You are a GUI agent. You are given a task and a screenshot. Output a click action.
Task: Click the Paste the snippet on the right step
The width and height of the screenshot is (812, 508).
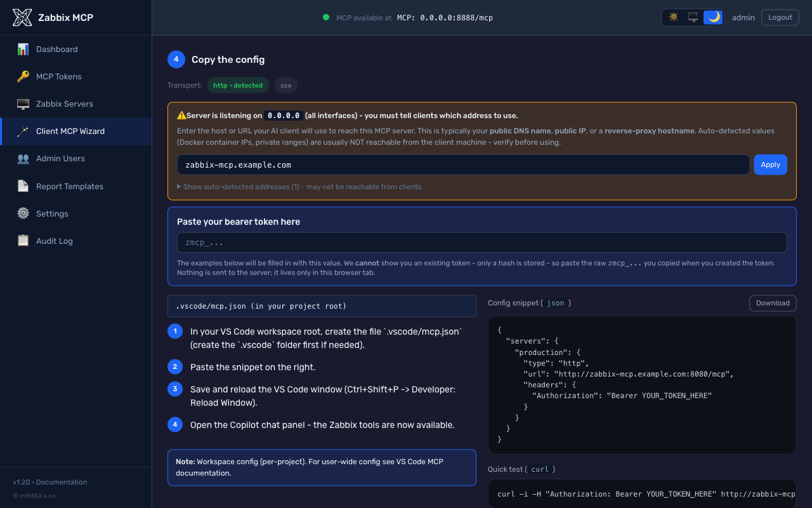click(252, 367)
